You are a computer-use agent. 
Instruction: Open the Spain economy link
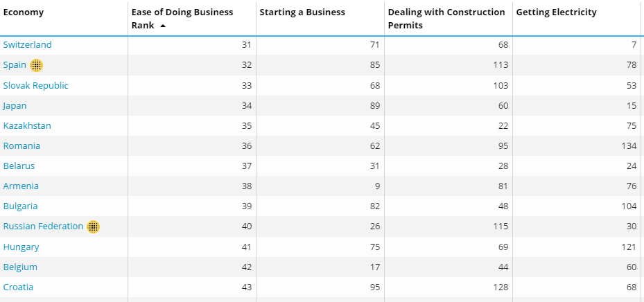[15, 65]
